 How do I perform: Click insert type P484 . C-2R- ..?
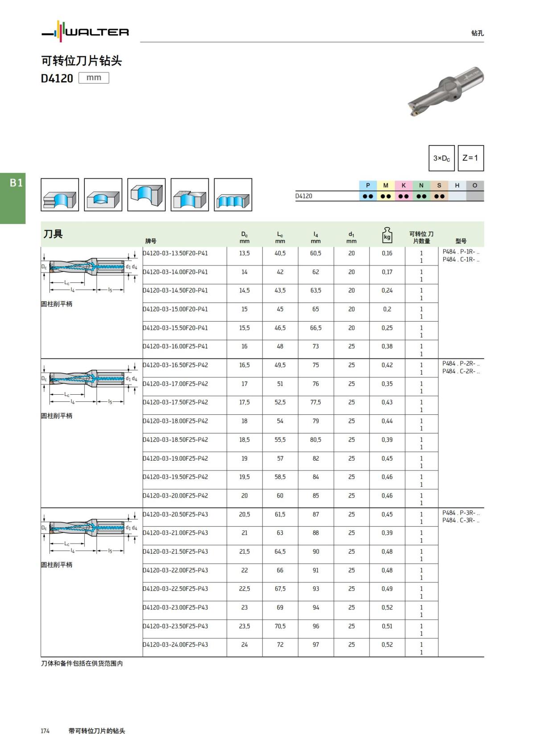(x=461, y=371)
